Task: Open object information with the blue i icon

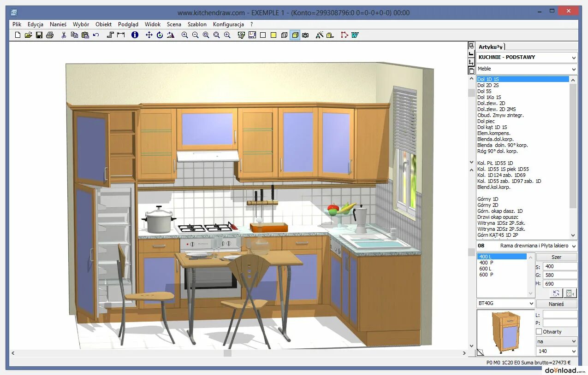Action: 135,35
